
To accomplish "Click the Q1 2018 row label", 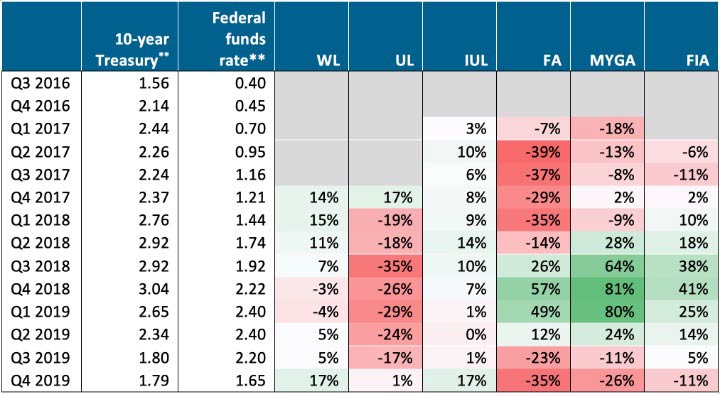I will (41, 220).
